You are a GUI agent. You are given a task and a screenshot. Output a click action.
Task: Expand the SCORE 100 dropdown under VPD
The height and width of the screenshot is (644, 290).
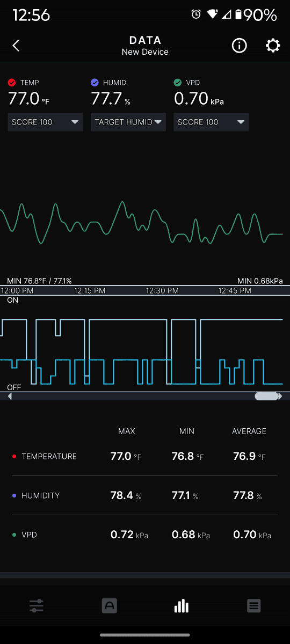click(x=211, y=122)
